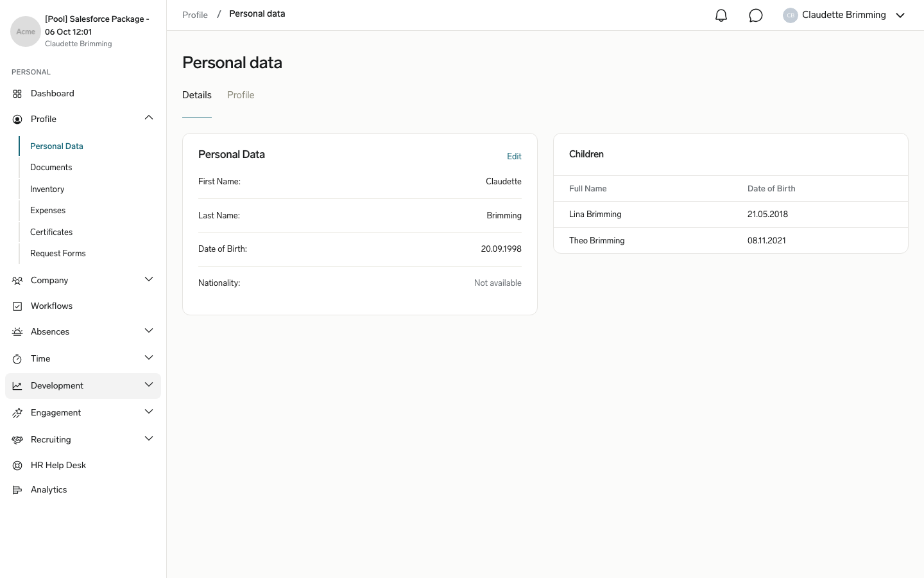Go to Profile breadcrumb link
The width and height of the screenshot is (924, 578).
click(195, 15)
